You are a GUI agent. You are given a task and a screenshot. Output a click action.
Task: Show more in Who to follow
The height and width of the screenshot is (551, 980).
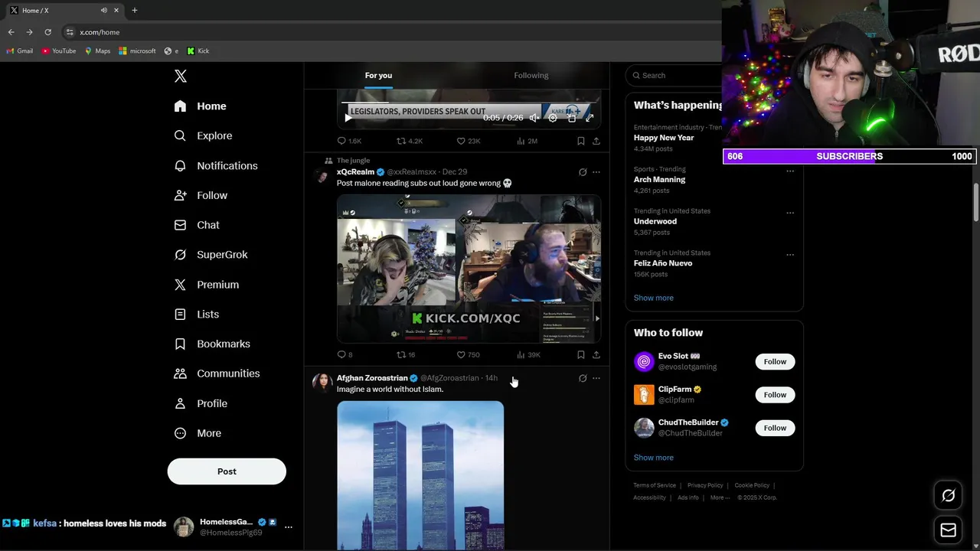click(x=654, y=458)
